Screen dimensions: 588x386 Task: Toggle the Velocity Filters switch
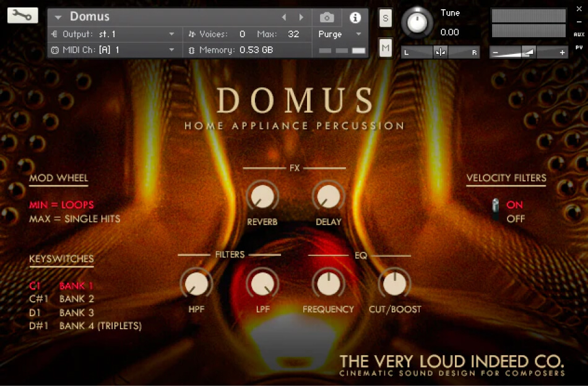[x=495, y=210]
